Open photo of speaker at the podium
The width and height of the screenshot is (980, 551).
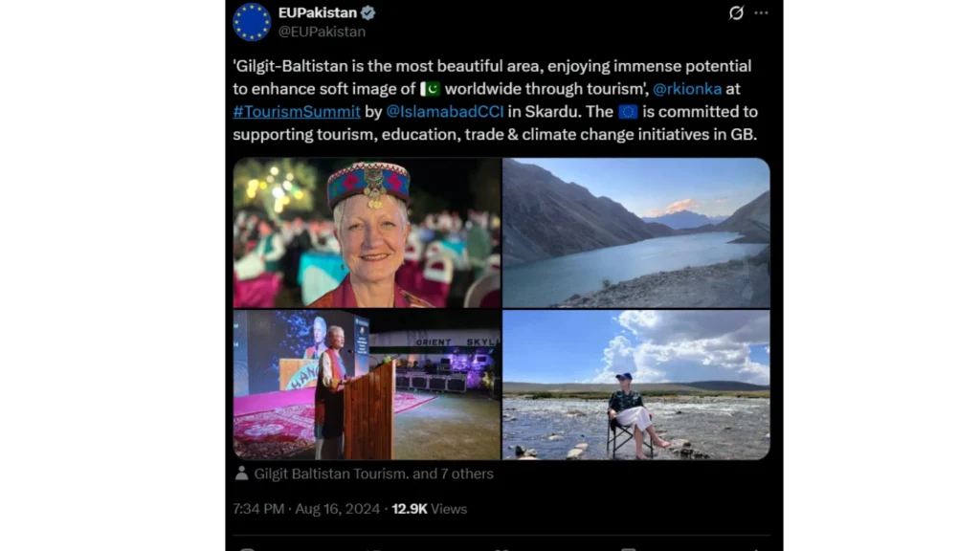pos(367,385)
